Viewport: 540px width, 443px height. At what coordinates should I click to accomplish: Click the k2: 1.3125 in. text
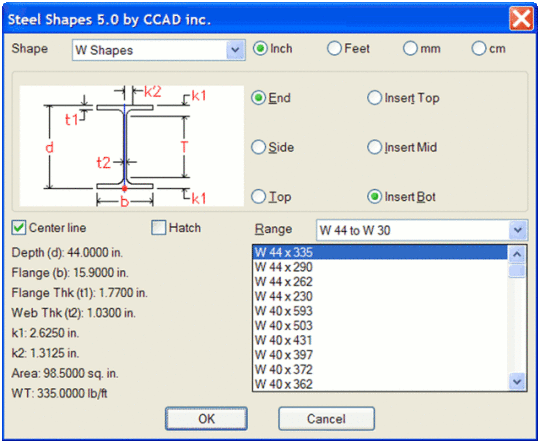click(45, 353)
